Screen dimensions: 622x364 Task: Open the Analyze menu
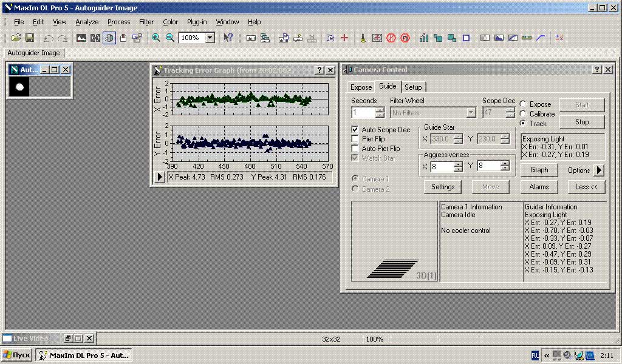[87, 22]
